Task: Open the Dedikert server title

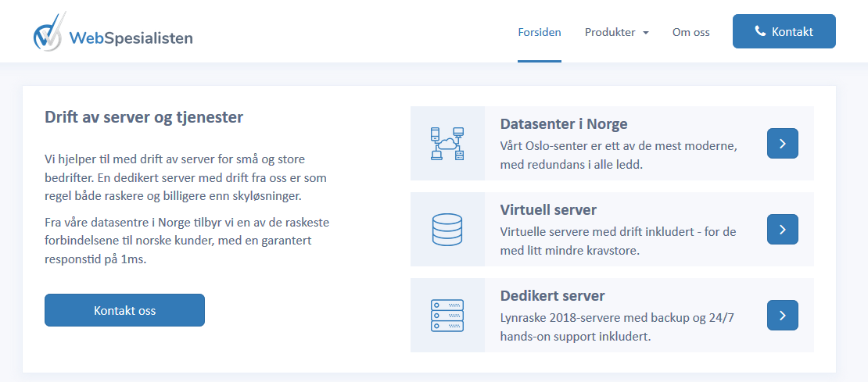Action: click(552, 296)
